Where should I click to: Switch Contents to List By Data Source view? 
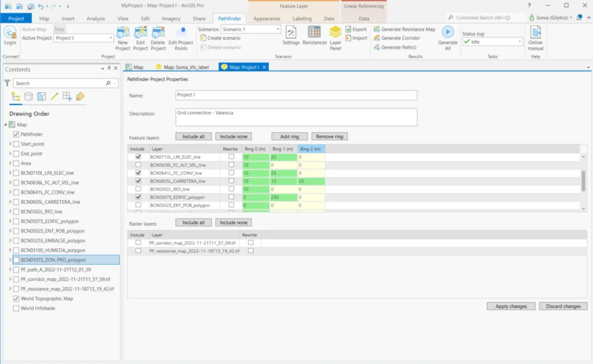click(x=27, y=96)
